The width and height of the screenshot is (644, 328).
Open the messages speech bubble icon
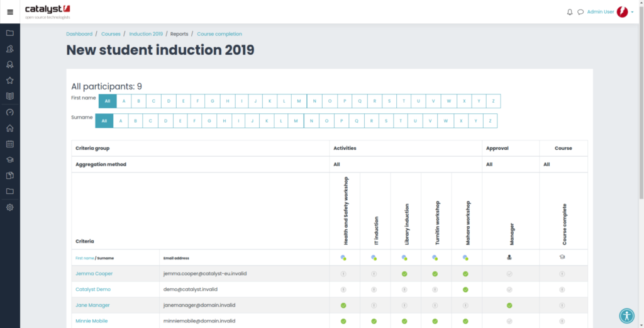click(x=580, y=12)
